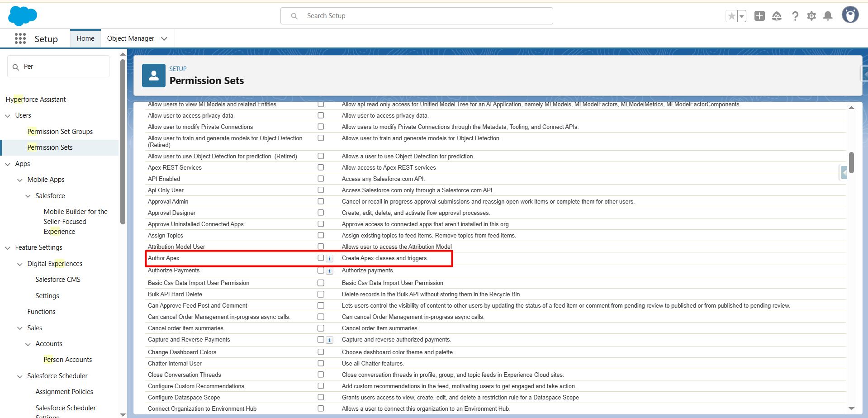This screenshot has height=418, width=868.
Task: Click the permissions list scroll-down arrow
Action: (851, 408)
